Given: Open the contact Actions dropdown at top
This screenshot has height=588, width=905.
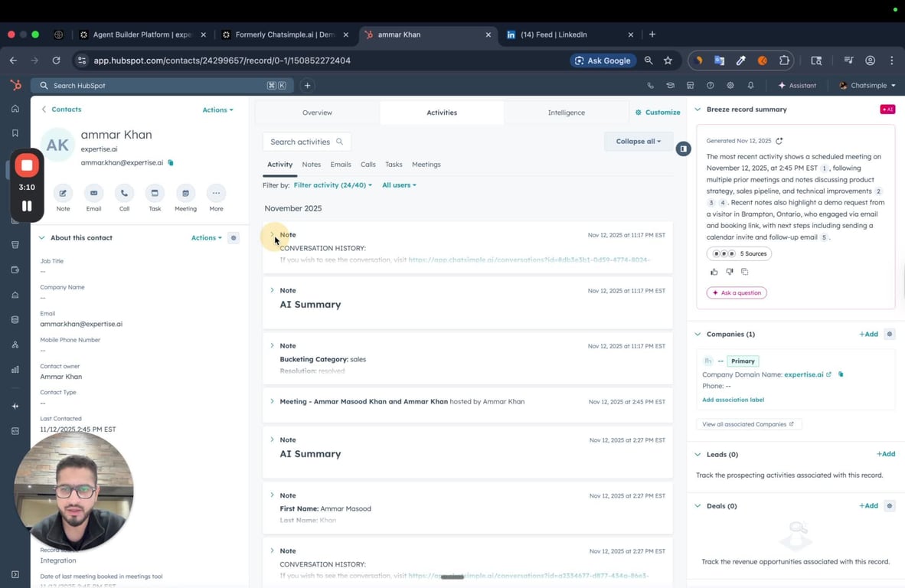Looking at the screenshot, I should (x=217, y=109).
